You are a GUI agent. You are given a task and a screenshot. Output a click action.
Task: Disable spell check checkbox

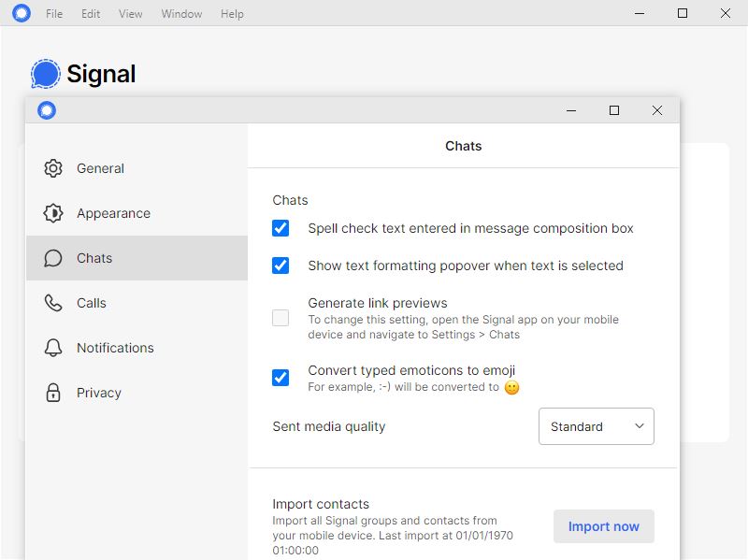click(280, 228)
